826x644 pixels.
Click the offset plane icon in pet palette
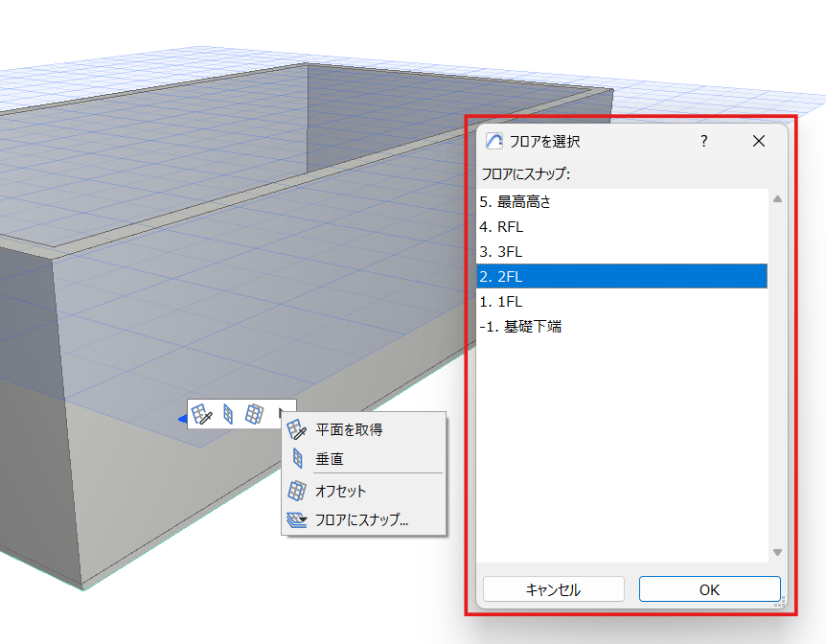click(255, 414)
